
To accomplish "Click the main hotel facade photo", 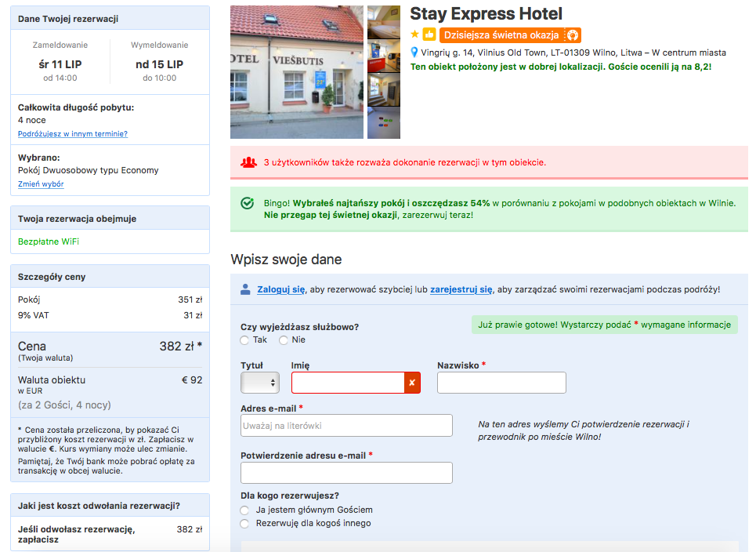I will click(296, 71).
